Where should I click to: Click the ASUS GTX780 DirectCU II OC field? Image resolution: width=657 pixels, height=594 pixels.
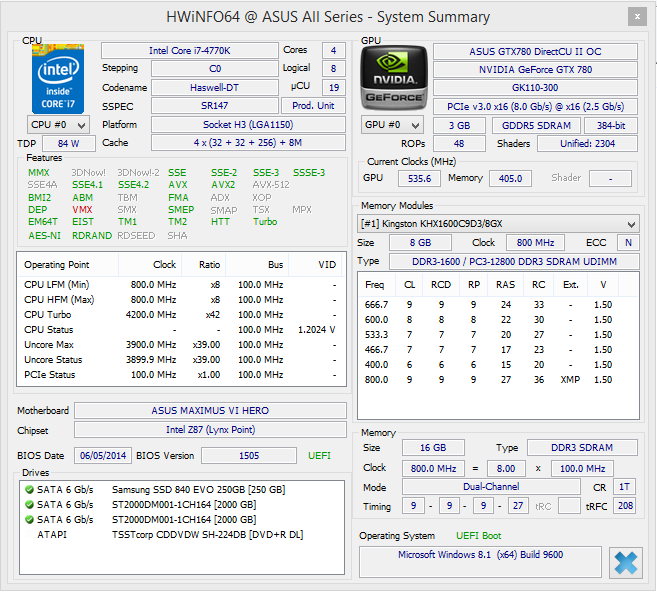coord(535,52)
